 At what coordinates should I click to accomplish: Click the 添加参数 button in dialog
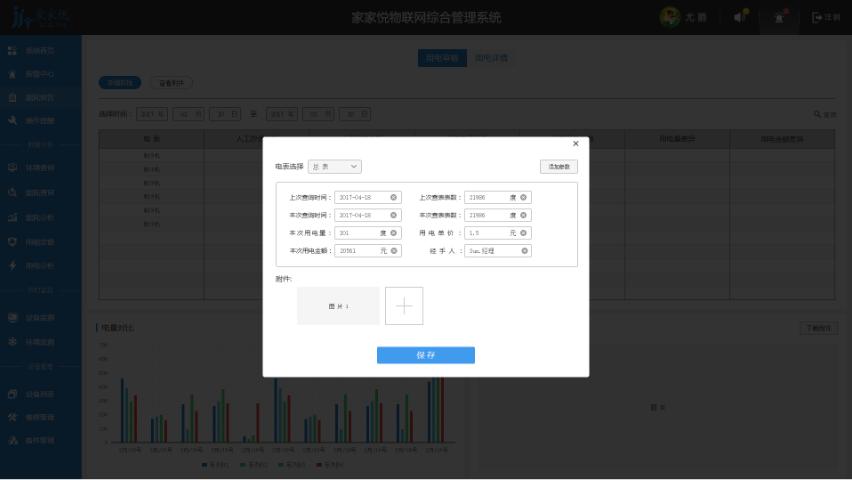tap(559, 166)
